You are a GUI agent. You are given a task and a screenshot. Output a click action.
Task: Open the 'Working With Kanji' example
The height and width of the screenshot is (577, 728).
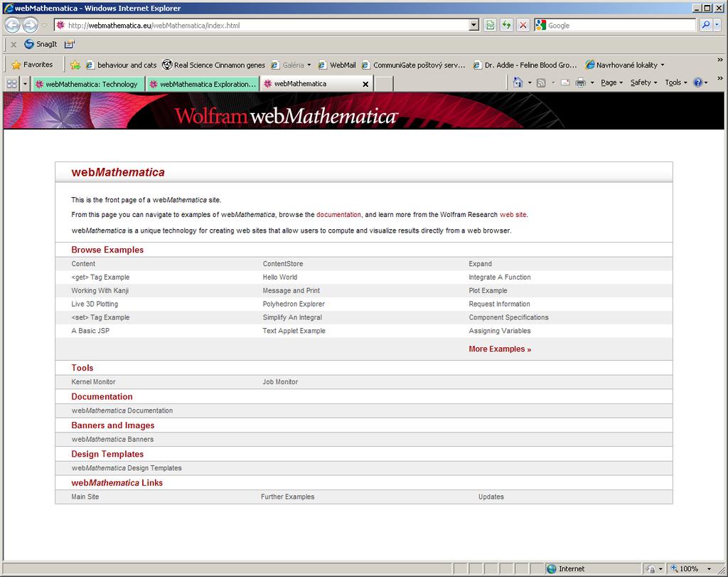click(x=100, y=291)
